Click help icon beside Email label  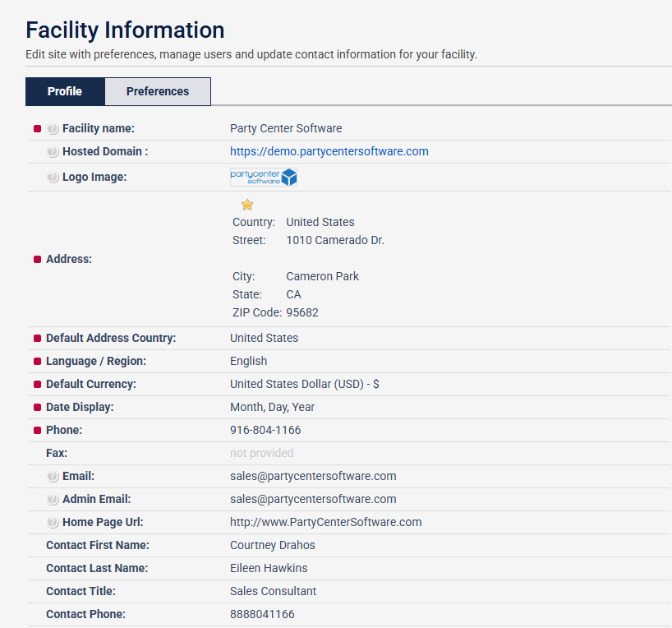pyautogui.click(x=53, y=476)
